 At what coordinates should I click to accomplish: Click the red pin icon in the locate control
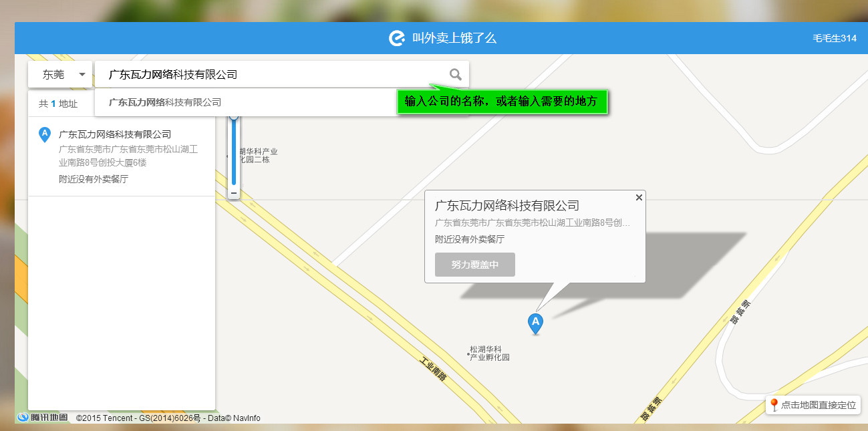coord(774,404)
